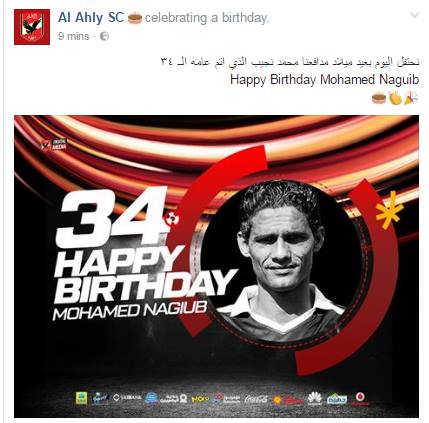Click the party popper emoji in the post
This screenshot has width=429, height=423.
[411, 98]
